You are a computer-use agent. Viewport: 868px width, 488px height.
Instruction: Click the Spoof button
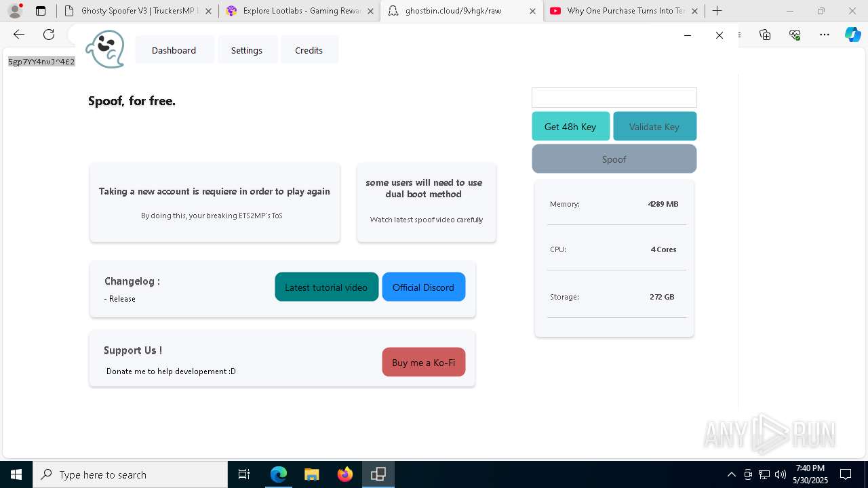pyautogui.click(x=614, y=159)
